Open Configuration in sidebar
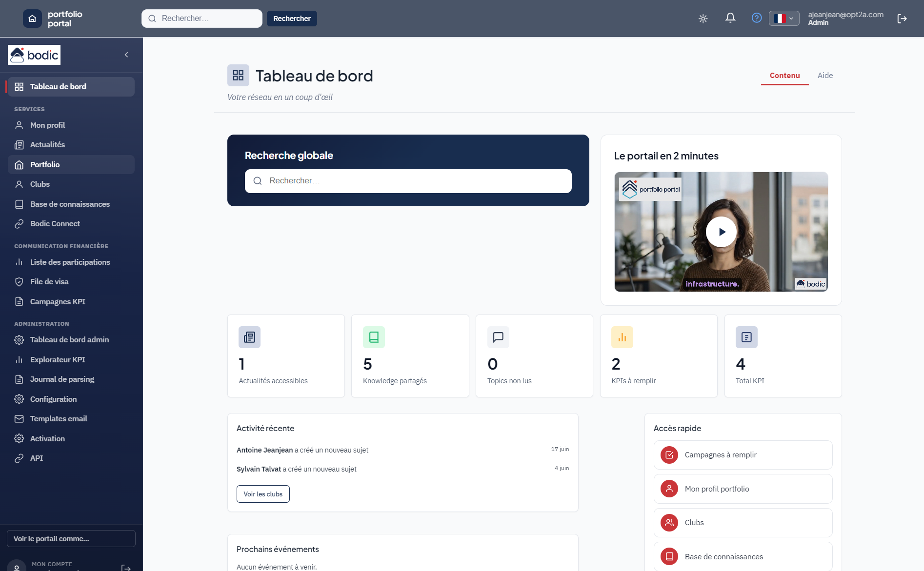 pyautogui.click(x=71, y=399)
